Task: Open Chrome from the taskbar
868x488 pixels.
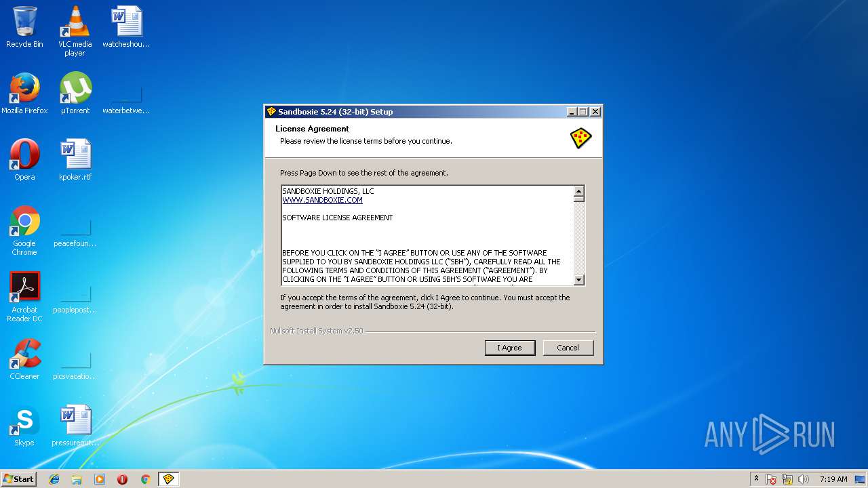Action: pos(145,479)
